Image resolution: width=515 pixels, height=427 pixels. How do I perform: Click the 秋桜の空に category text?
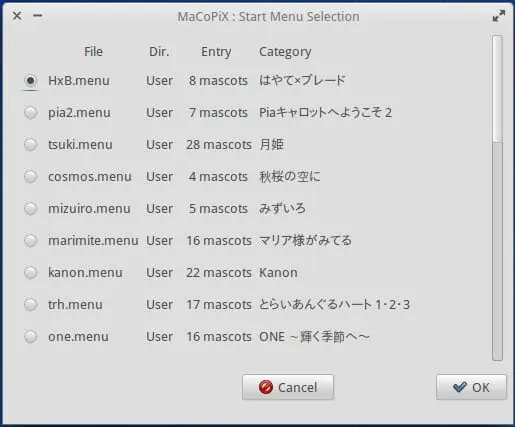click(290, 177)
